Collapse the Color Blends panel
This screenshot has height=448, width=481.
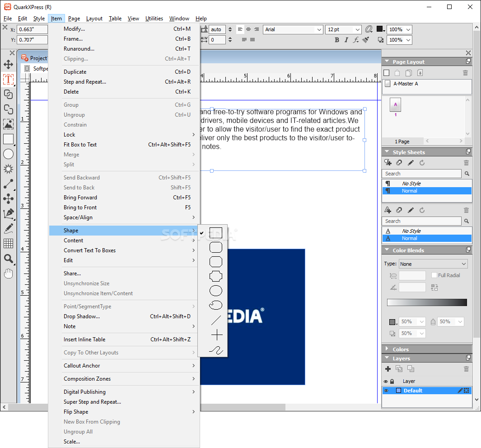[x=387, y=250]
